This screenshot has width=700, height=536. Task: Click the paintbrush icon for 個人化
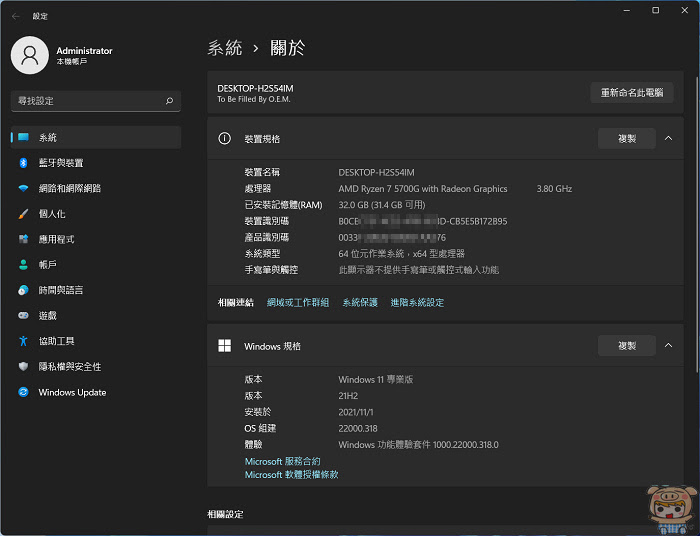(23, 214)
